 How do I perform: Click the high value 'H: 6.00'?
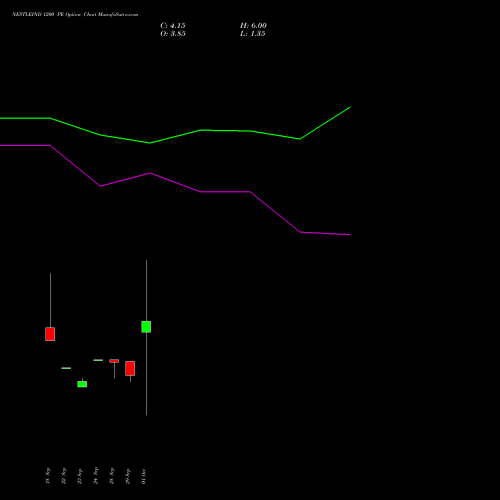253,26
